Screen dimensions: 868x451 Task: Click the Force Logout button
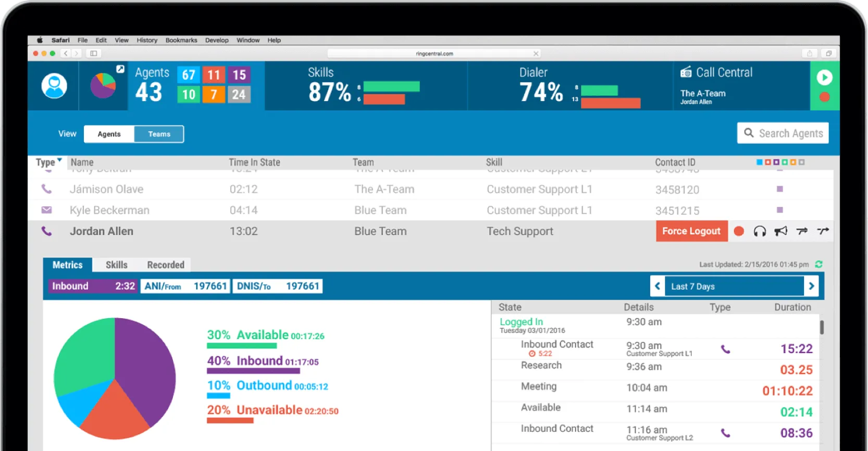[x=691, y=231]
